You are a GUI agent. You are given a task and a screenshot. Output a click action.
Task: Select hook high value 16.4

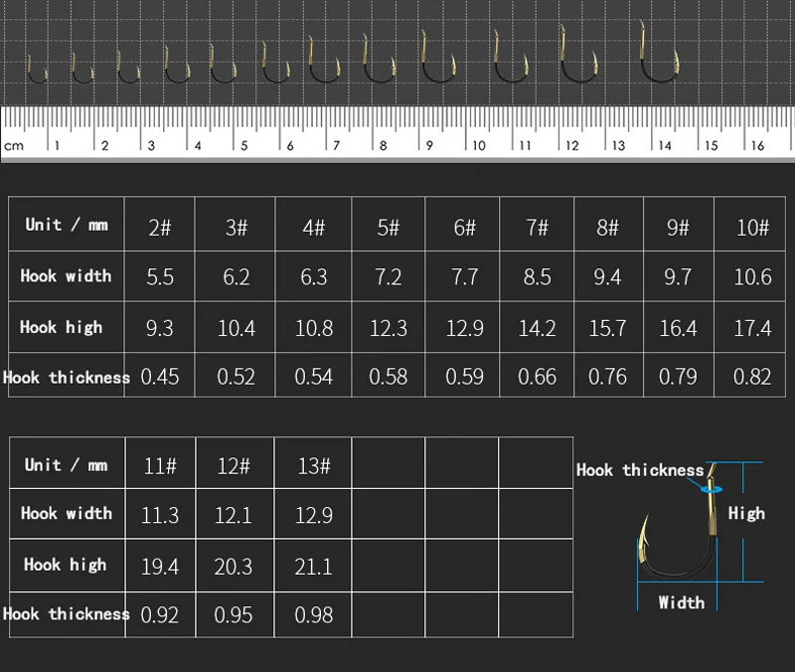pyautogui.click(x=679, y=328)
